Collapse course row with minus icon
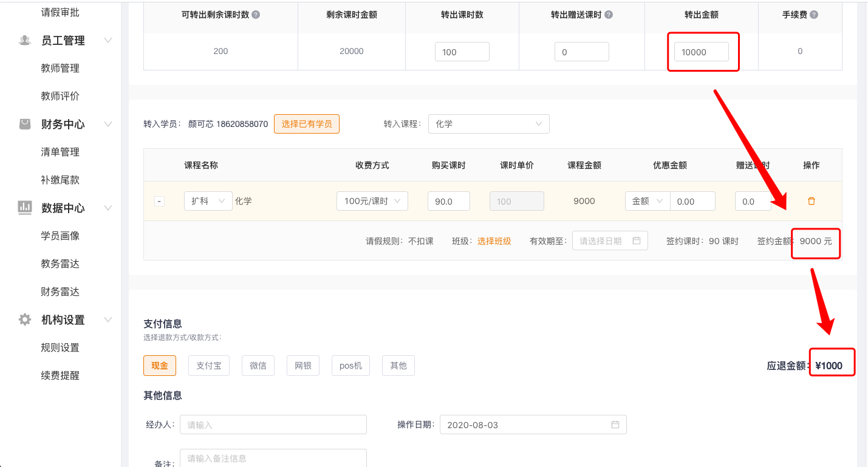The image size is (868, 467). tap(159, 201)
